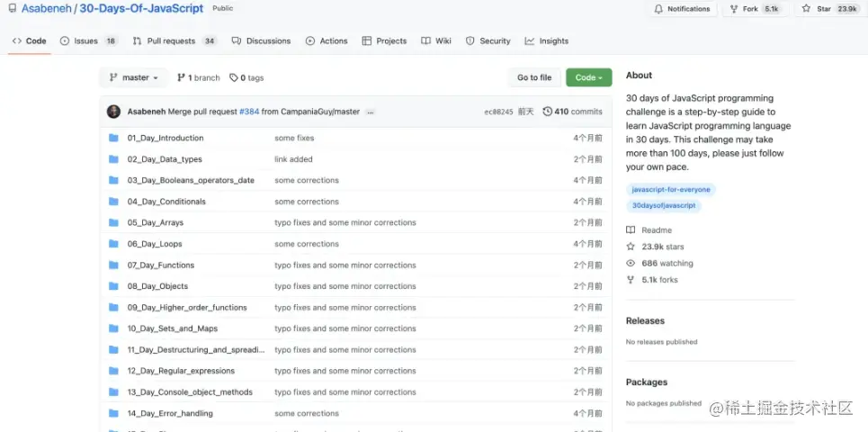Click the pull requests count badge 34
This screenshot has height=432, width=868.
click(x=210, y=41)
